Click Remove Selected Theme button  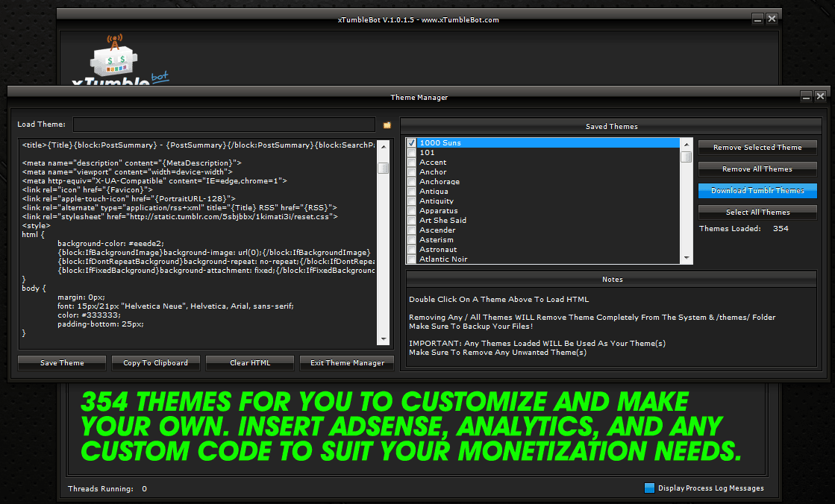[x=757, y=148]
